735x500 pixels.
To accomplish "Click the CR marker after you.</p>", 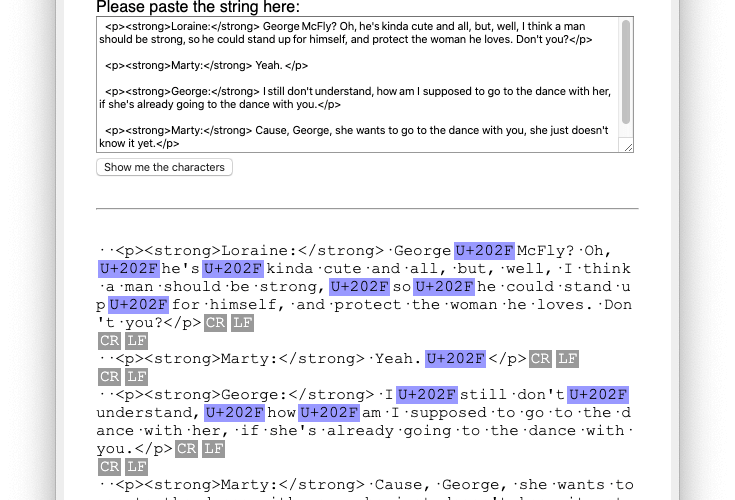I will [x=187, y=449].
